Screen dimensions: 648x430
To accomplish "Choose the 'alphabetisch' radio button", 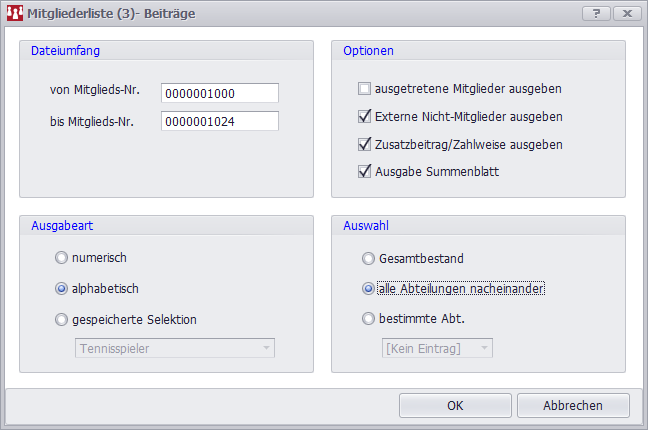I will click(x=63, y=289).
